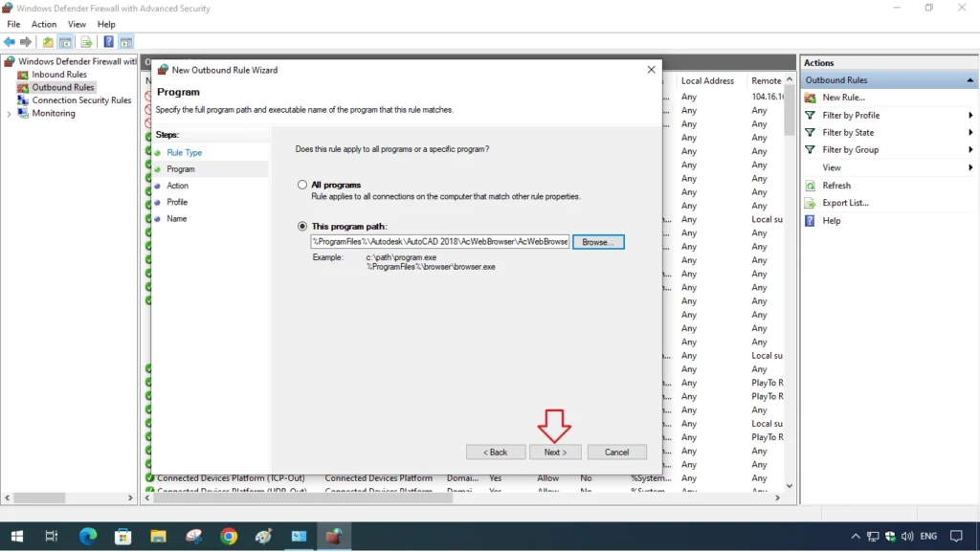Open the Filter by Profile submenu
The width and height of the screenshot is (980, 552).
click(852, 115)
